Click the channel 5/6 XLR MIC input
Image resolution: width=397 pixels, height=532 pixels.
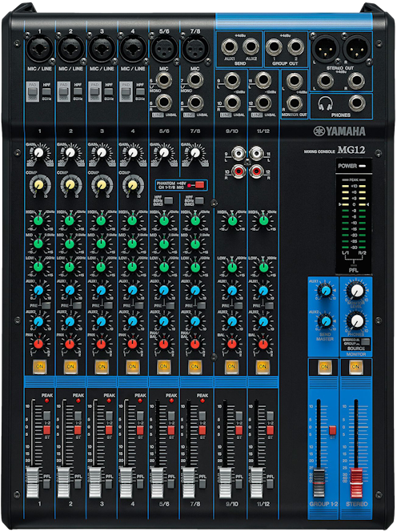point(164,49)
